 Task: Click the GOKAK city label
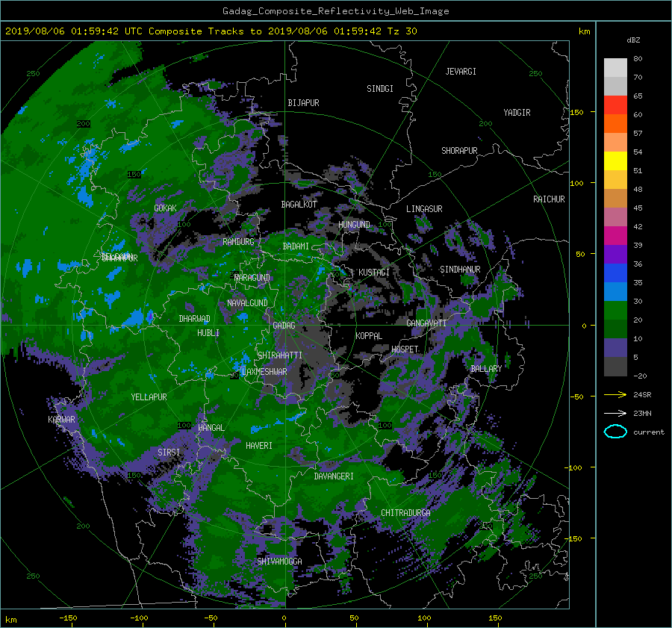tap(165, 208)
